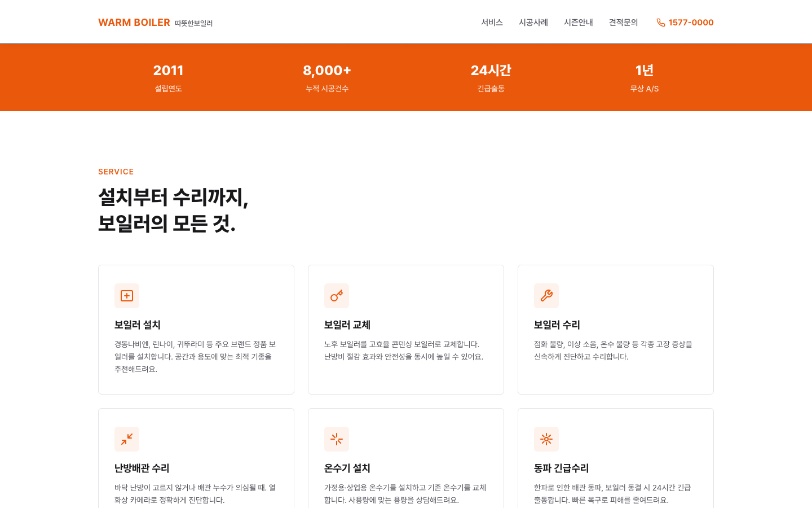Open the 견적문의 navigation link
Viewport: 812px width, 508px height.
tap(624, 23)
